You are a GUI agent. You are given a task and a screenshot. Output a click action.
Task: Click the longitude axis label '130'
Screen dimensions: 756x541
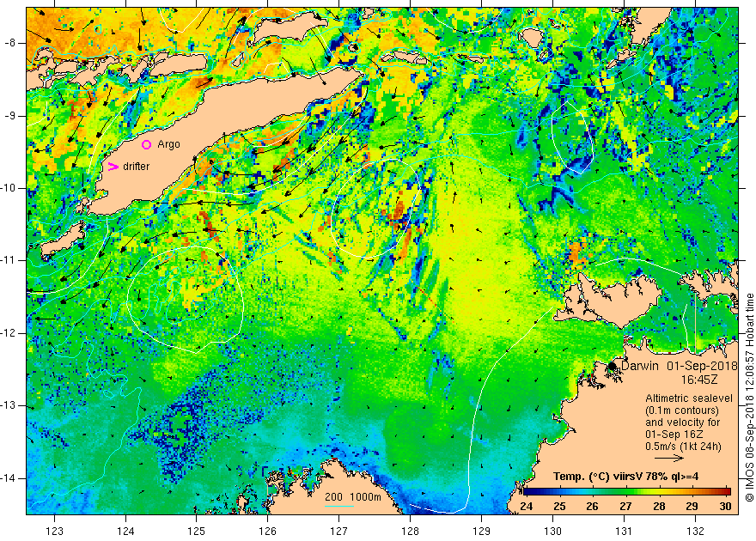tap(552, 532)
